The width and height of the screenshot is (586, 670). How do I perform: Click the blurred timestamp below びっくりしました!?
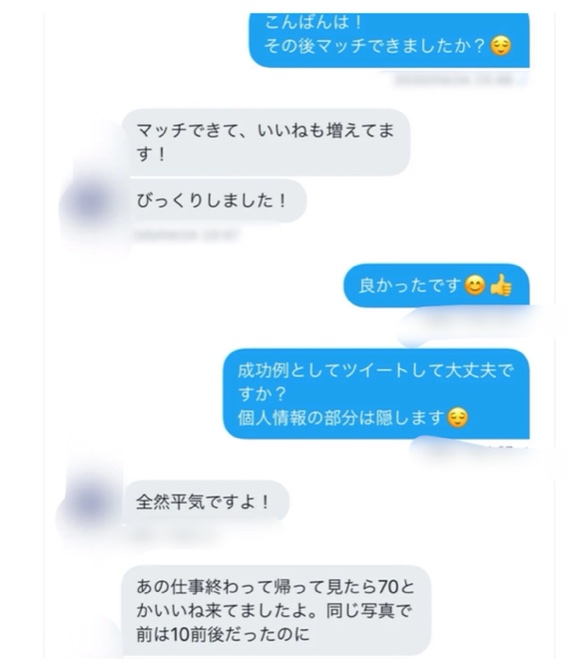[187, 235]
